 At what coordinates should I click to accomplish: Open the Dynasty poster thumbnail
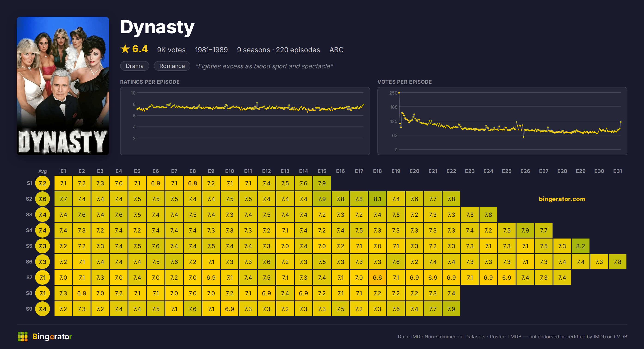pyautogui.click(x=63, y=86)
